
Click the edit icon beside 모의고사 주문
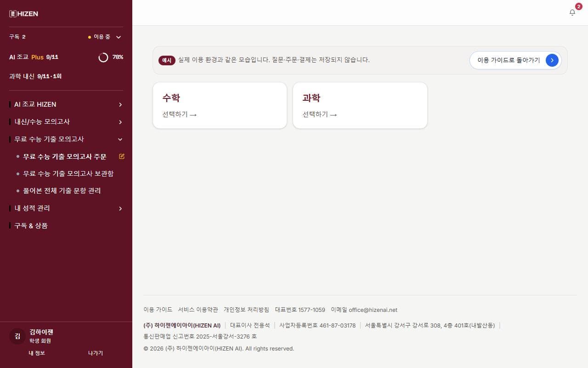pos(122,156)
